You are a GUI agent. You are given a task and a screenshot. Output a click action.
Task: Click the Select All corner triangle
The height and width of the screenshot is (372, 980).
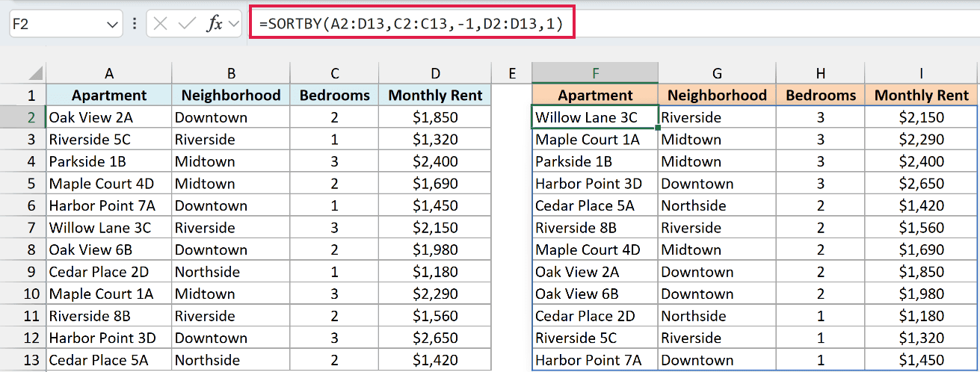pos(35,73)
